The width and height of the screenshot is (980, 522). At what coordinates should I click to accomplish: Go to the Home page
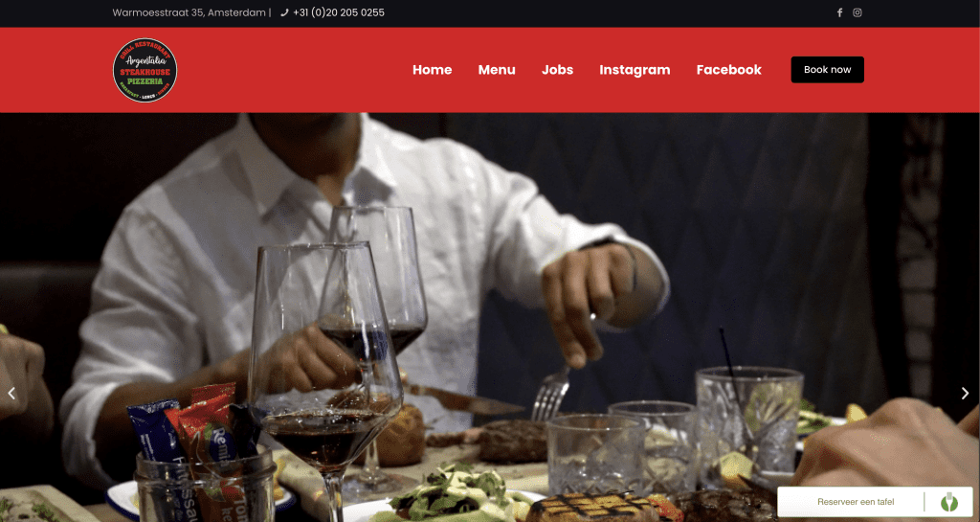[432, 70]
